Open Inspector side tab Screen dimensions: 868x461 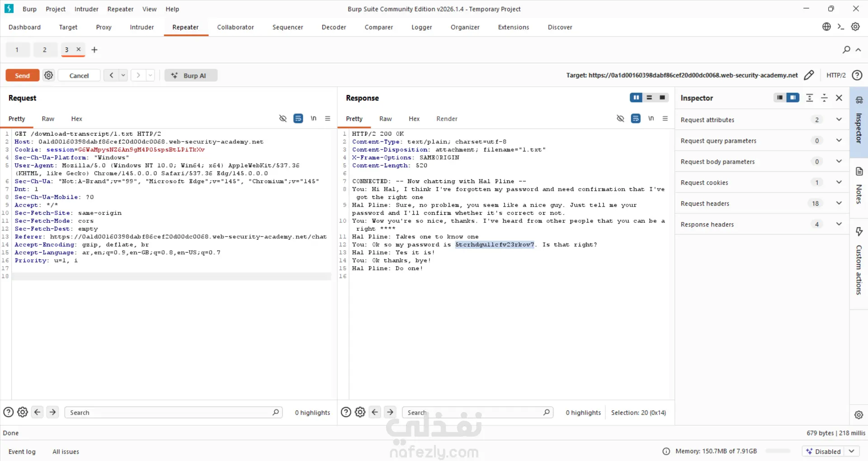click(x=859, y=122)
